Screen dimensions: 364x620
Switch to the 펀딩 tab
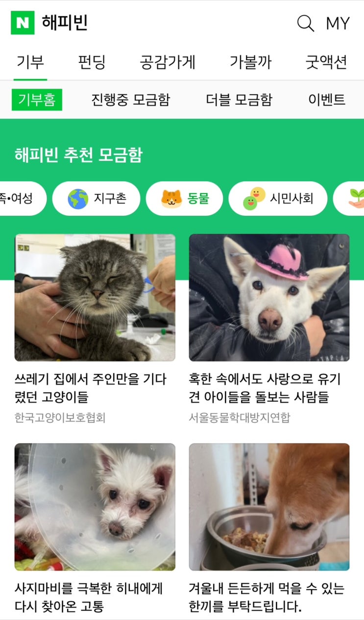(92, 62)
